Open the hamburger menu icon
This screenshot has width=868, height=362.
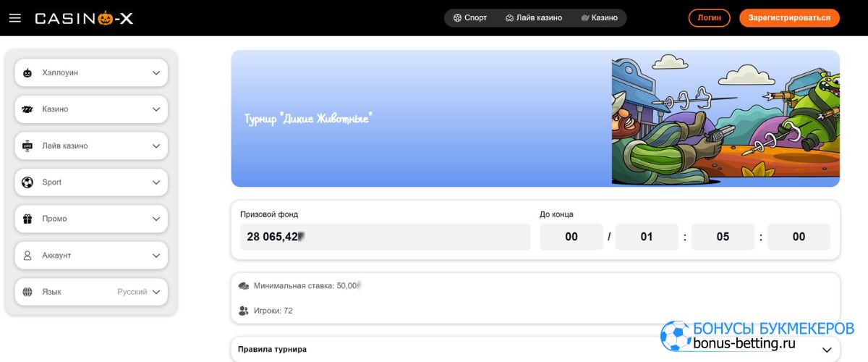14,18
